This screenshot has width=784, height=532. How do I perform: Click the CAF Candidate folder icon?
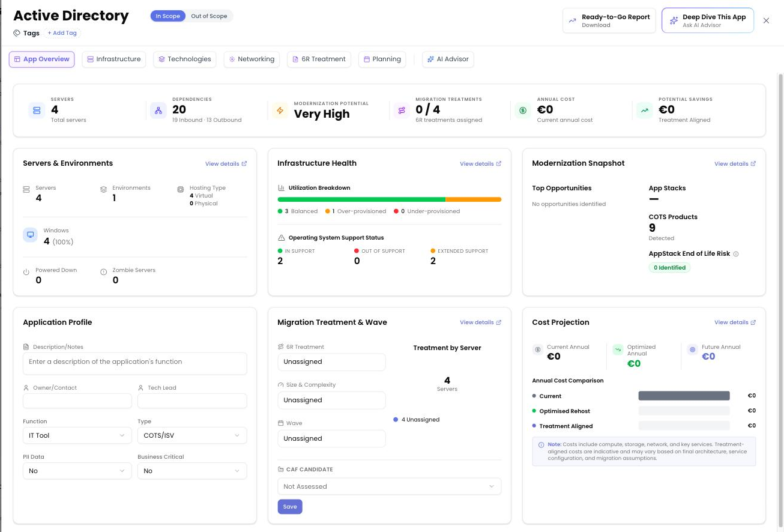click(x=280, y=470)
